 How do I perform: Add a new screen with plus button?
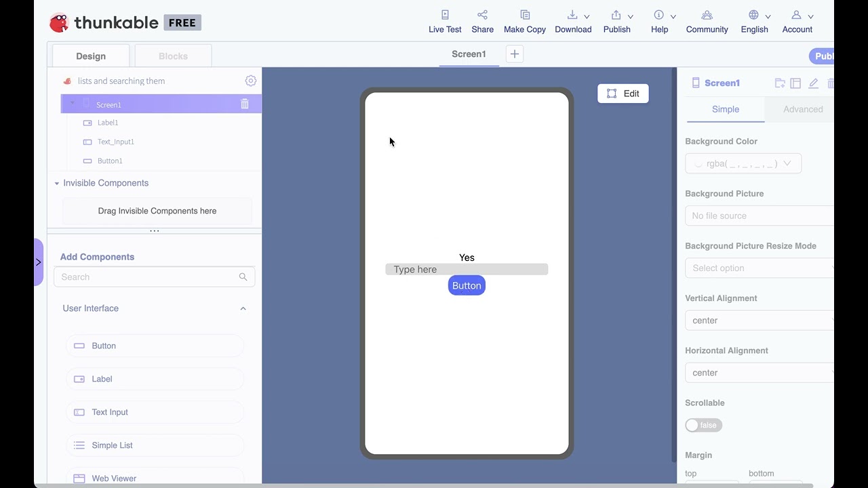(515, 54)
